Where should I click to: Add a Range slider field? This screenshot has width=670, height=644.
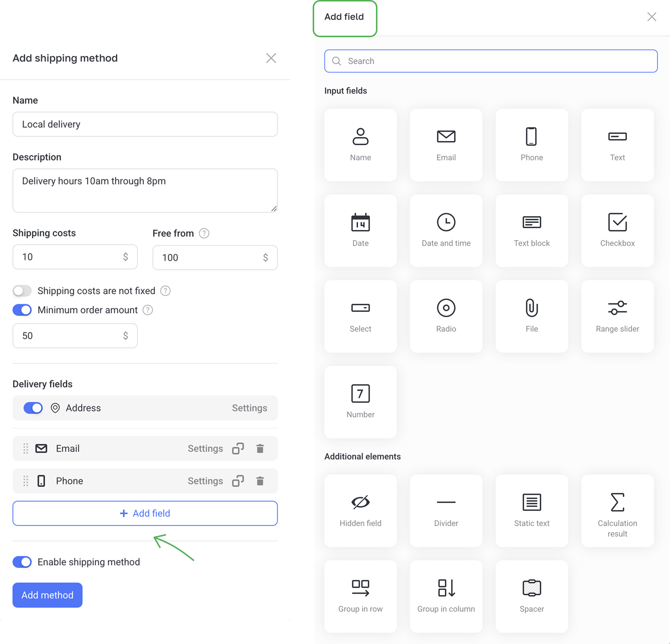(617, 316)
